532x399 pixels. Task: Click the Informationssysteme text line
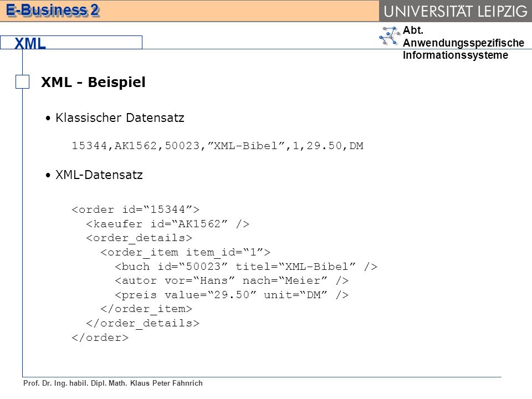(456, 55)
